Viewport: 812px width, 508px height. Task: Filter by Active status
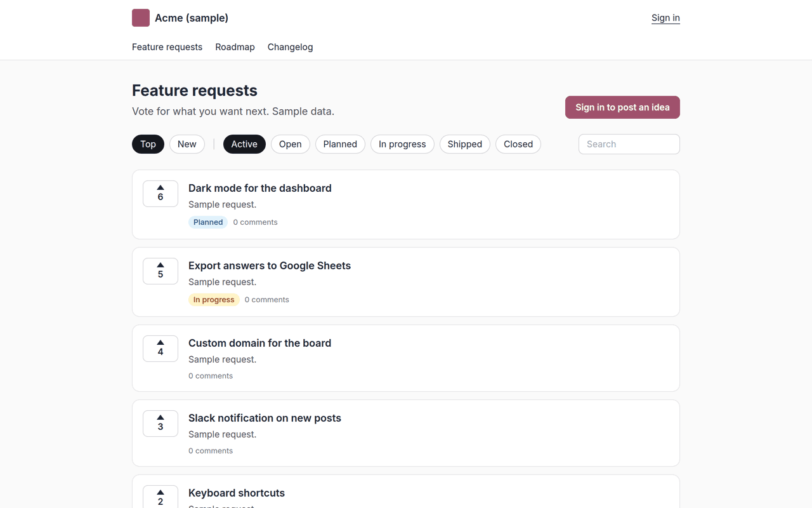(244, 144)
